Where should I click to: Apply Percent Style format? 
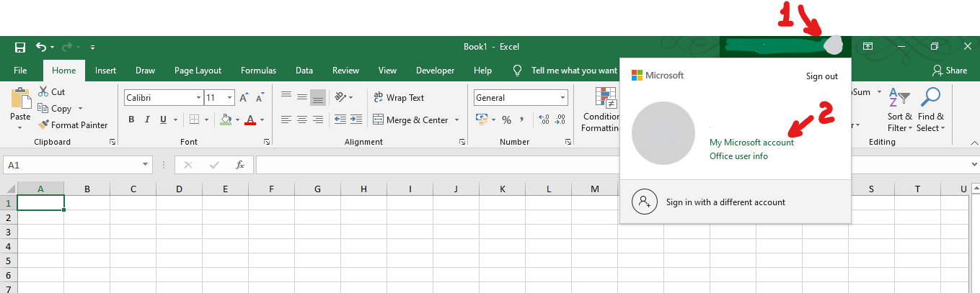click(x=506, y=120)
